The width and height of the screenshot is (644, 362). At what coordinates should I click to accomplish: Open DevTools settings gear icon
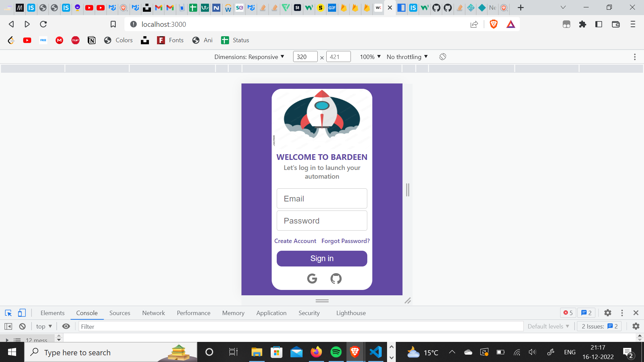[607, 313]
